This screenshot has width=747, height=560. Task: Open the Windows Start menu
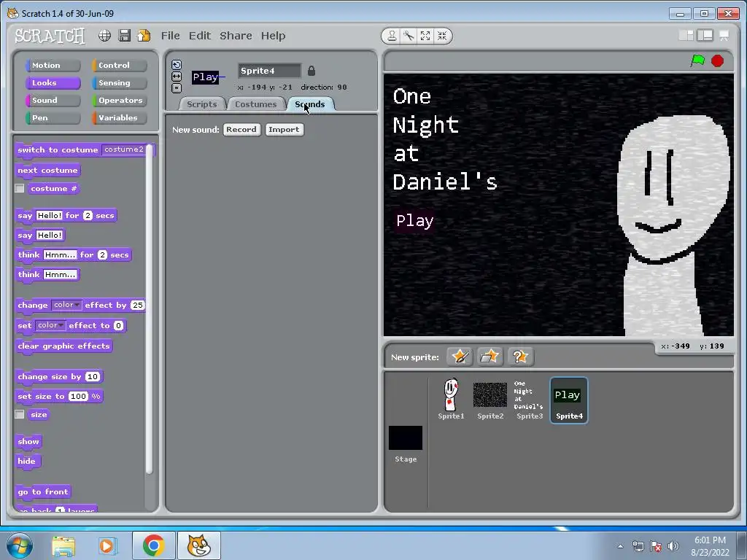pos(20,545)
